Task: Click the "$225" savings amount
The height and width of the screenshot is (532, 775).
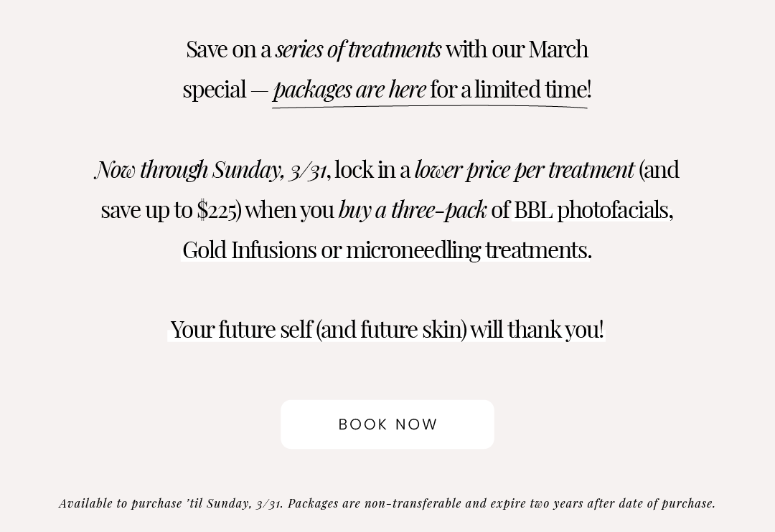Action: (217, 210)
